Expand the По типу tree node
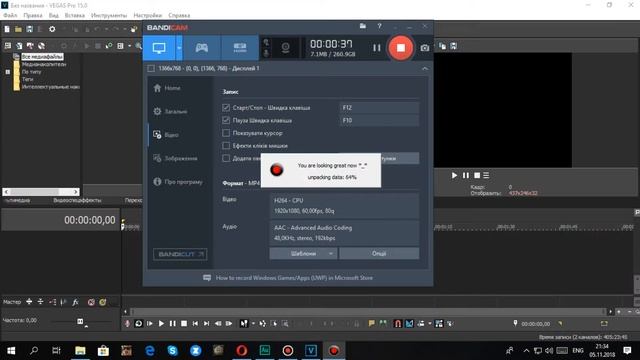Screen dimensions: 640x360 pyautogui.click(x=7, y=71)
